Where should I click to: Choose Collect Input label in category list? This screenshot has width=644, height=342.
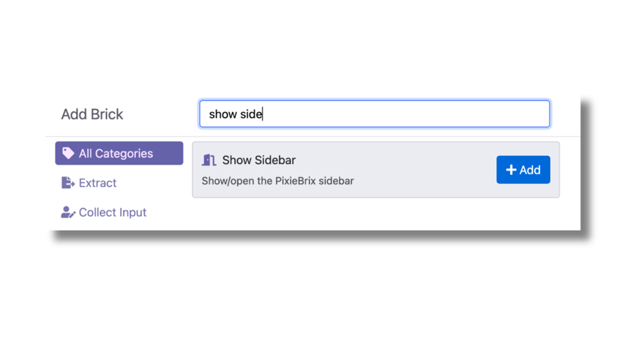point(113,212)
